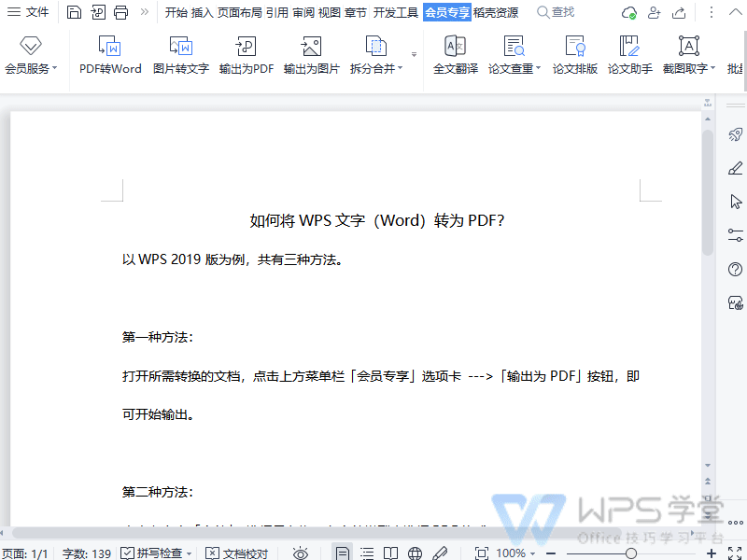This screenshot has height=560, width=747.
Task: Switch to web layout view
Action: coord(415,553)
